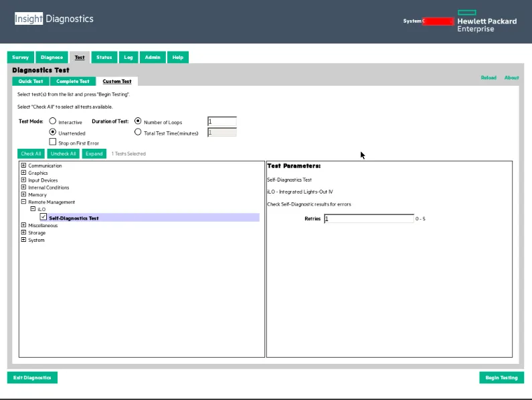532x400 pixels.
Task: Click the Retries input field
Action: 369,218
